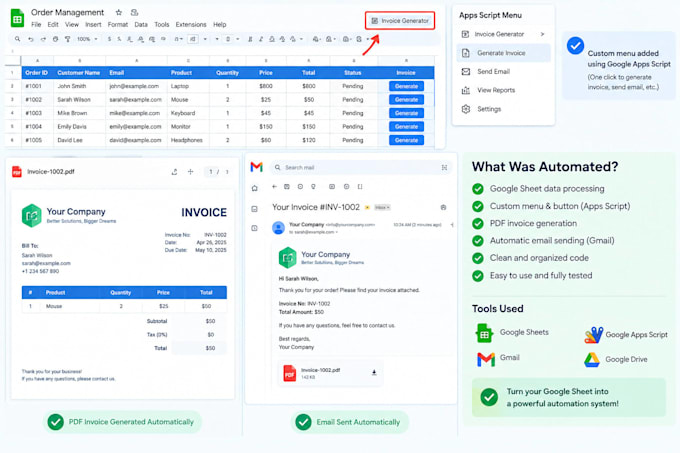
Task: Archive the email using the Gmail toolbar
Action: coord(287,187)
